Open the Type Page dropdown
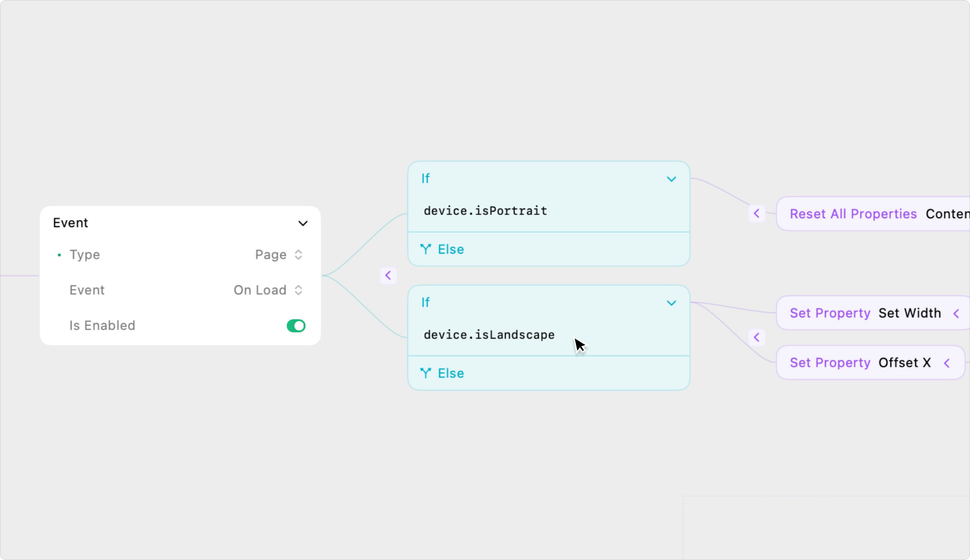Screen dimensions: 970x560 coord(279,255)
